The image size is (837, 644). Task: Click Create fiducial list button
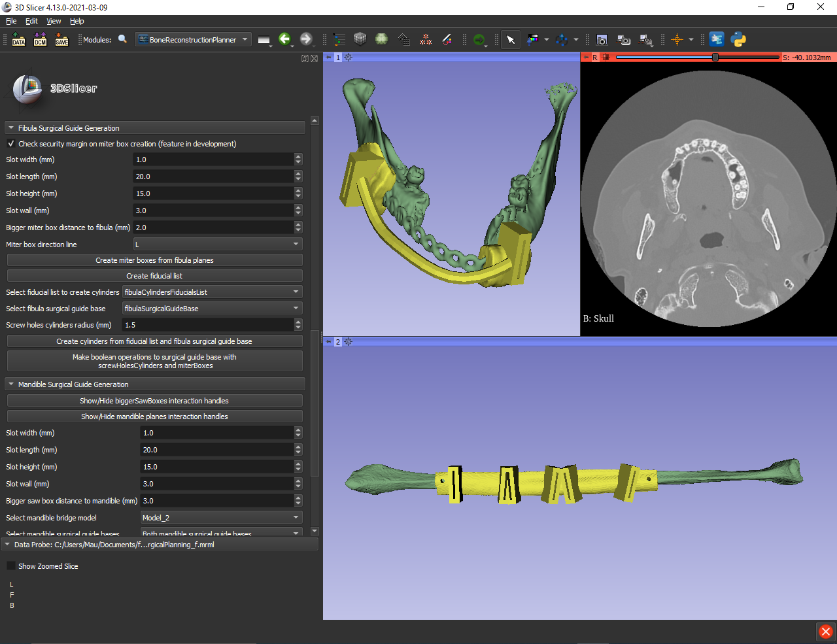tap(154, 275)
